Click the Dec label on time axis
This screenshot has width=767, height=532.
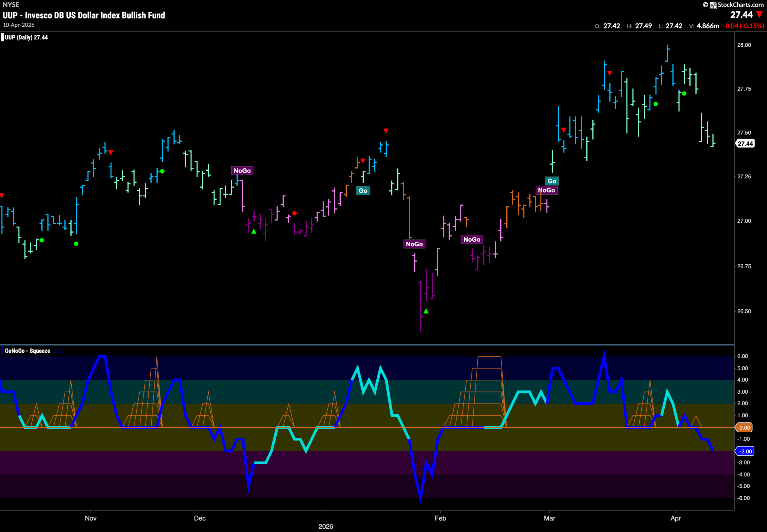click(200, 518)
